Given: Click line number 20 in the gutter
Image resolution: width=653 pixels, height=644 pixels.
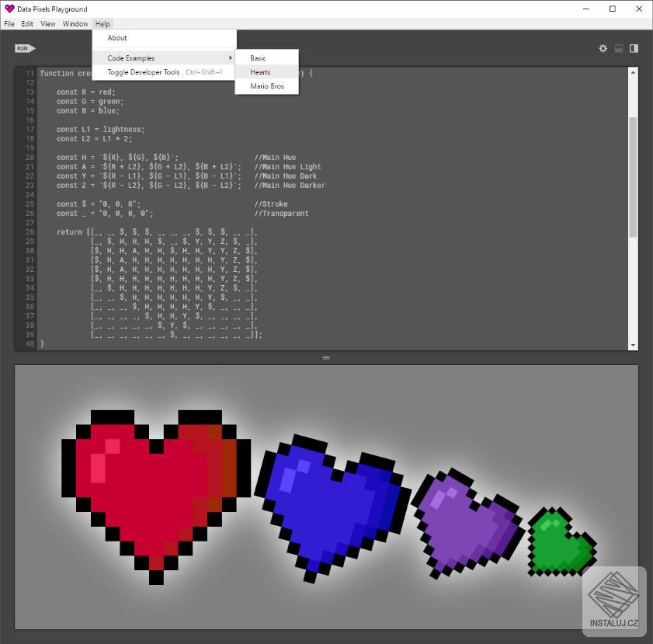Looking at the screenshot, I should click(x=30, y=158).
